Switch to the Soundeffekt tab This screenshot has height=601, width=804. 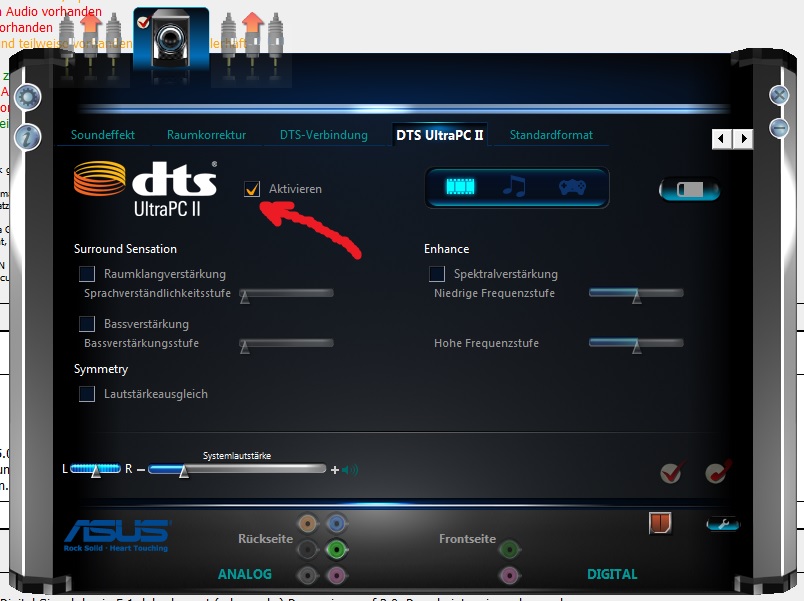[103, 135]
